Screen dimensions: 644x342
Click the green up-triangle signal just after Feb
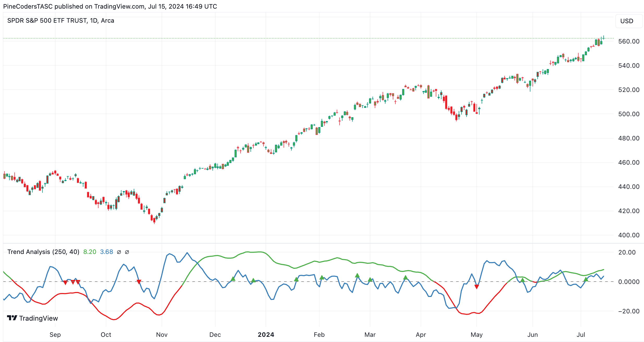click(x=322, y=278)
